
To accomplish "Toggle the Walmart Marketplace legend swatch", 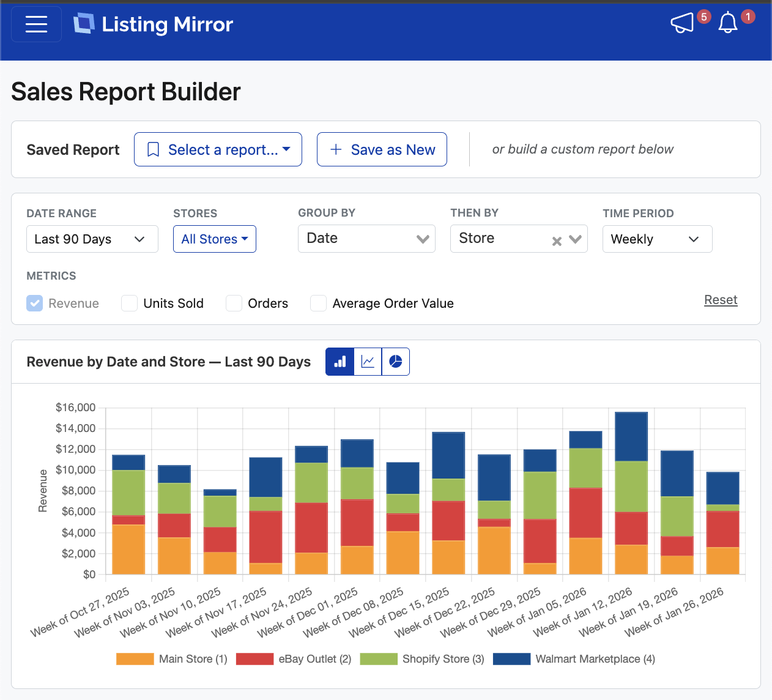I will [511, 659].
